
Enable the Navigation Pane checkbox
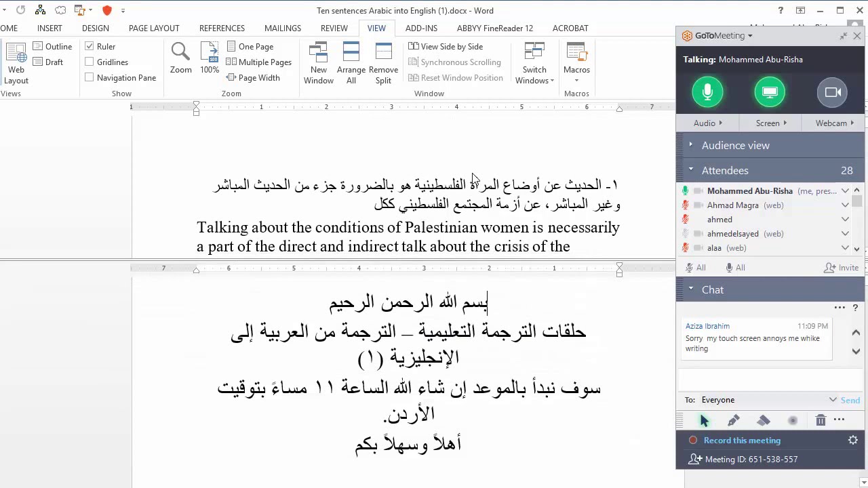pyautogui.click(x=90, y=78)
